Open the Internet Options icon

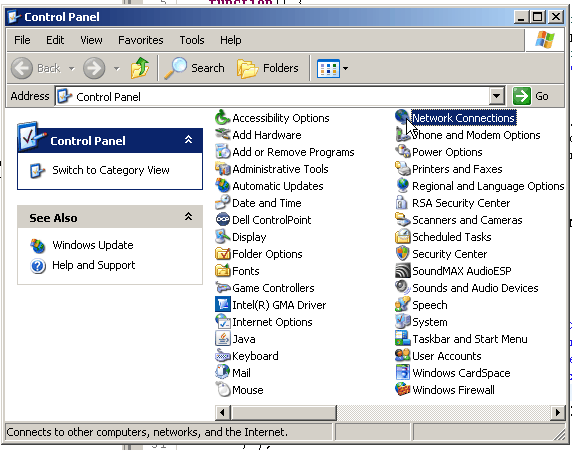pyautogui.click(x=222, y=322)
